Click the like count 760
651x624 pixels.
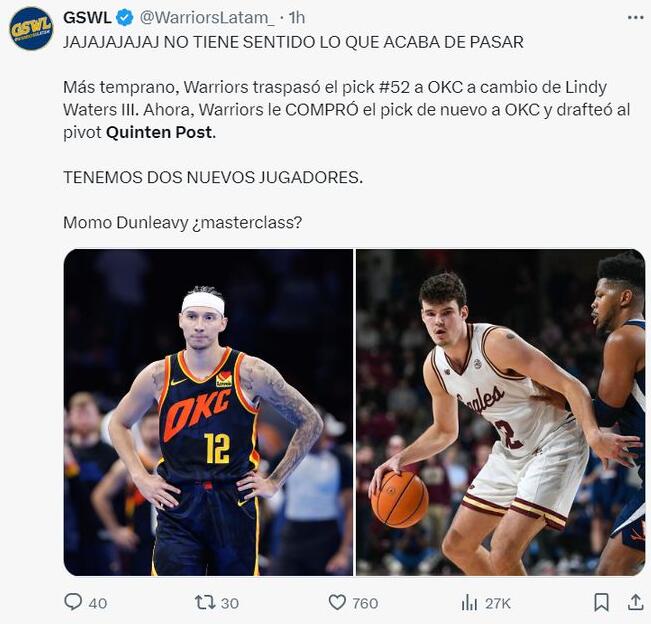point(365,603)
